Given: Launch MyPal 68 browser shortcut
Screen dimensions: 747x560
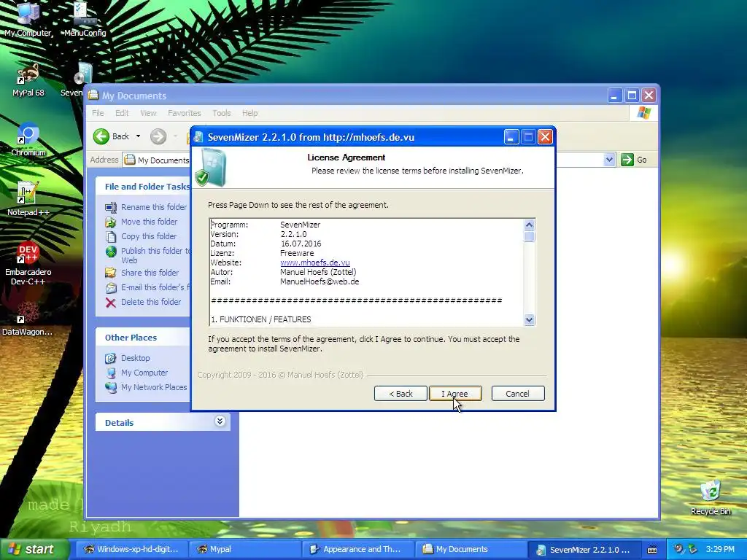Looking at the screenshot, I should pos(28,80).
